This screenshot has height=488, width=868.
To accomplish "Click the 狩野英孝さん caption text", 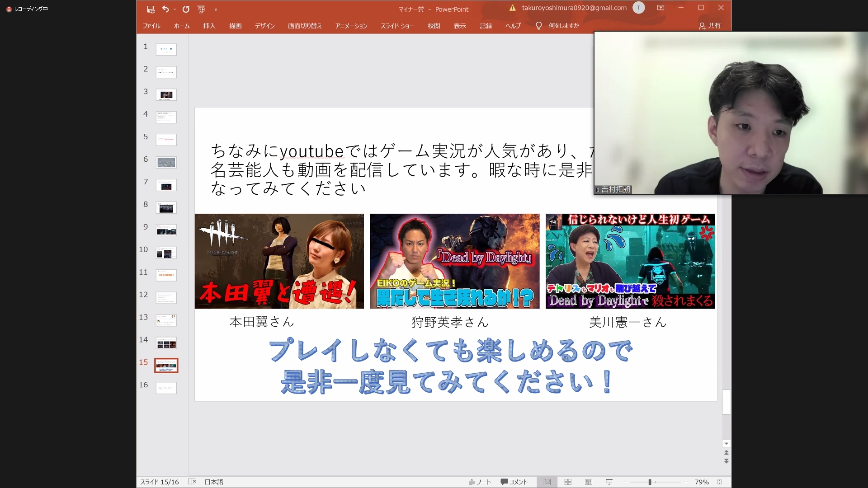I will point(450,322).
